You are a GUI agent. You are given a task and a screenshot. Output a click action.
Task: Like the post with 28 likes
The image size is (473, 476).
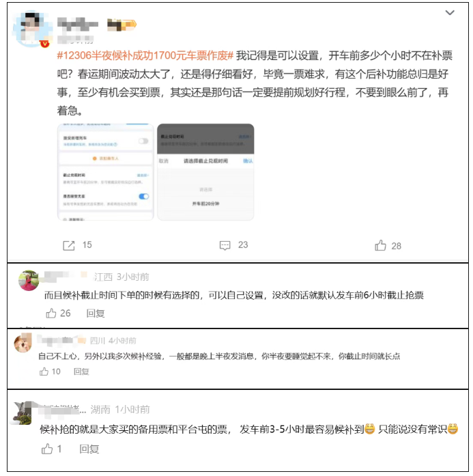380,245
